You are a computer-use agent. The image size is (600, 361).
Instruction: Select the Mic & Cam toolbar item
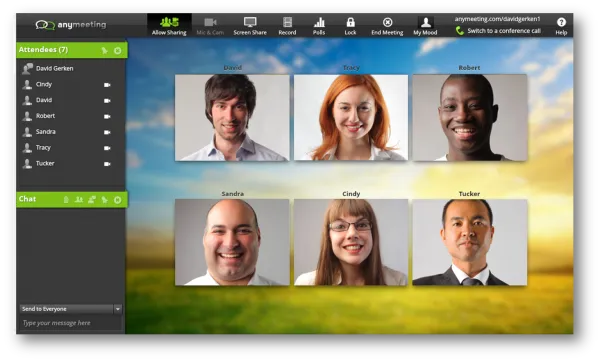pos(210,26)
